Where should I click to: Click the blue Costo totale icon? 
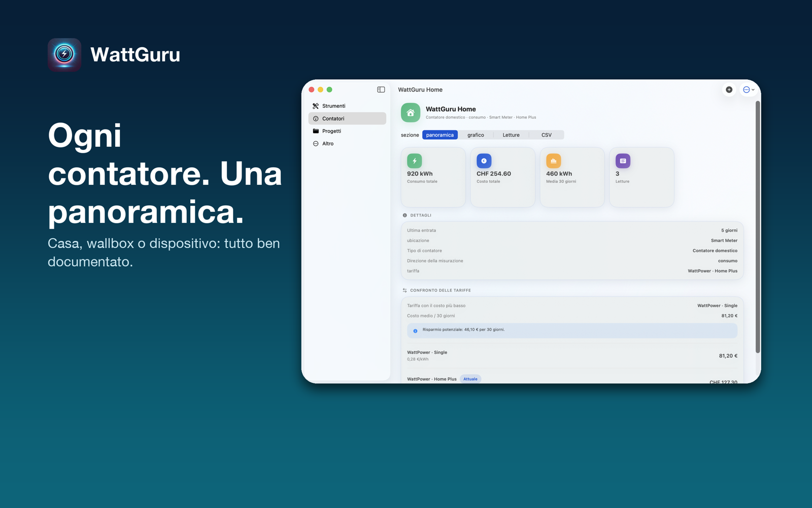pyautogui.click(x=484, y=161)
